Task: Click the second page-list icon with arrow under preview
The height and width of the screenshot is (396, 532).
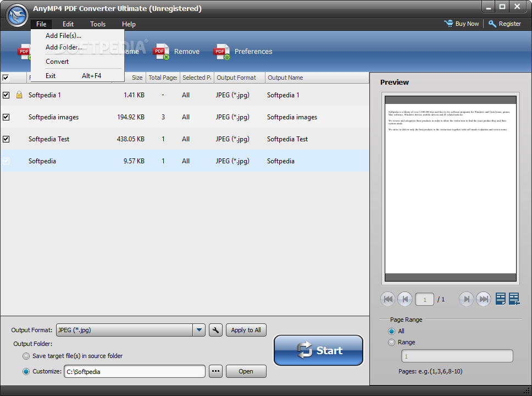Action: (x=514, y=299)
